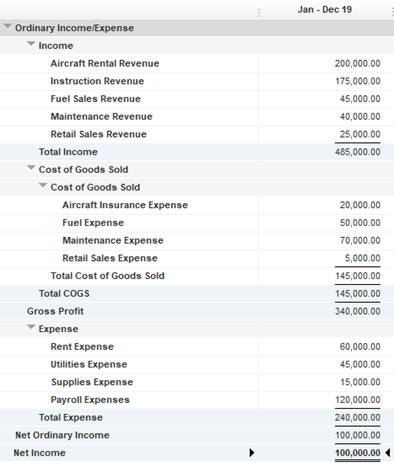Click the 100,000.00 Net Ordinary Income amount
Viewport: 394px width, 467px height.
(x=358, y=435)
